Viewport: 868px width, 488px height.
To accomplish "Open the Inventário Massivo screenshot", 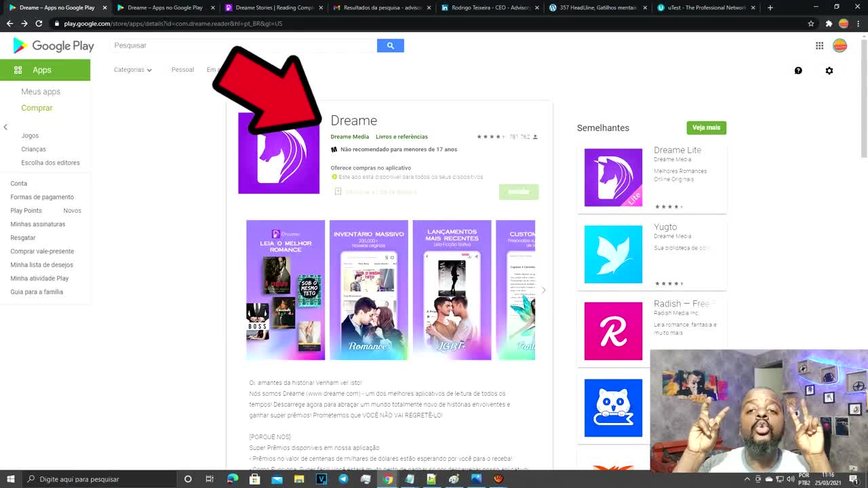I will point(369,290).
